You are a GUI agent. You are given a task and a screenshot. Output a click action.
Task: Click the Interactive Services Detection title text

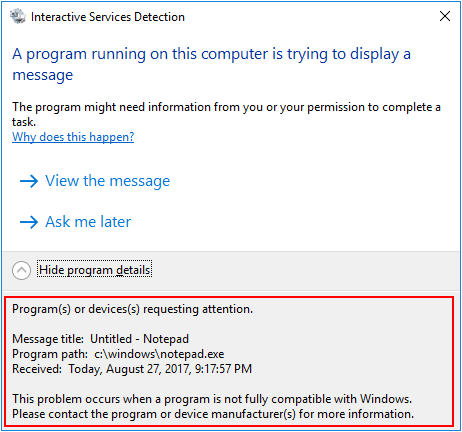(108, 17)
